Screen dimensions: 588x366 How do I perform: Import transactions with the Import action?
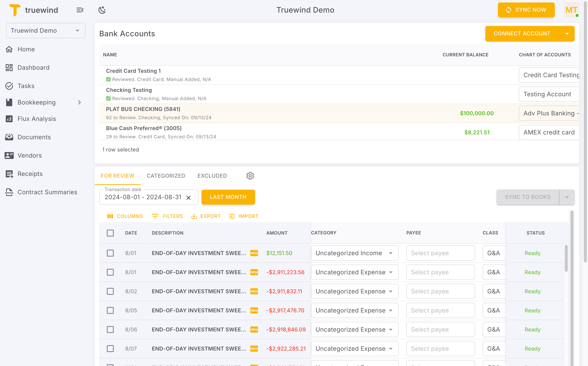coord(244,216)
